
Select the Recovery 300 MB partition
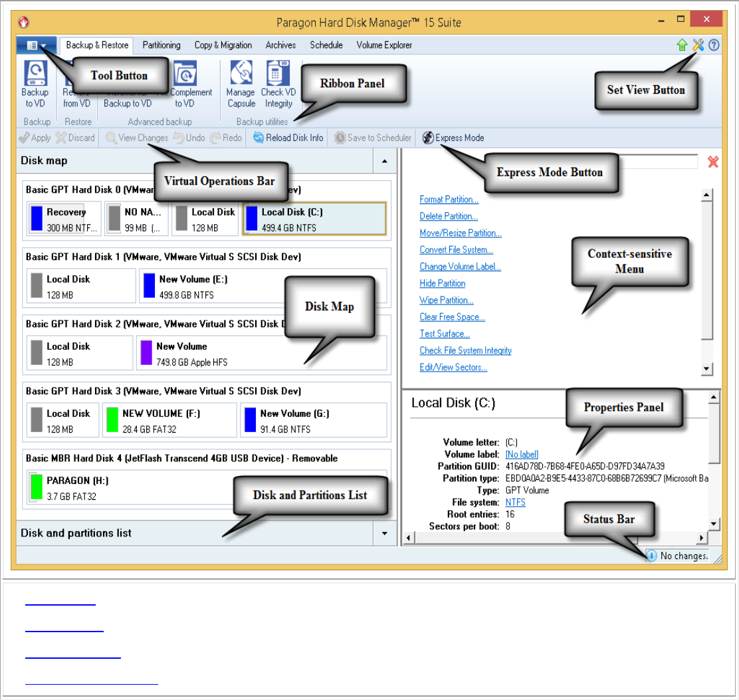coord(64,219)
